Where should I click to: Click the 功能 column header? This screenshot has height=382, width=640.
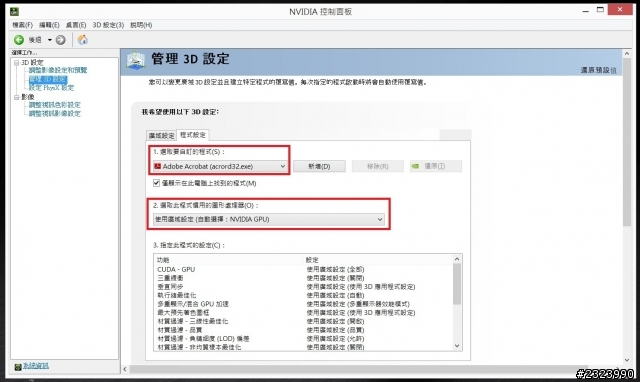[229, 260]
